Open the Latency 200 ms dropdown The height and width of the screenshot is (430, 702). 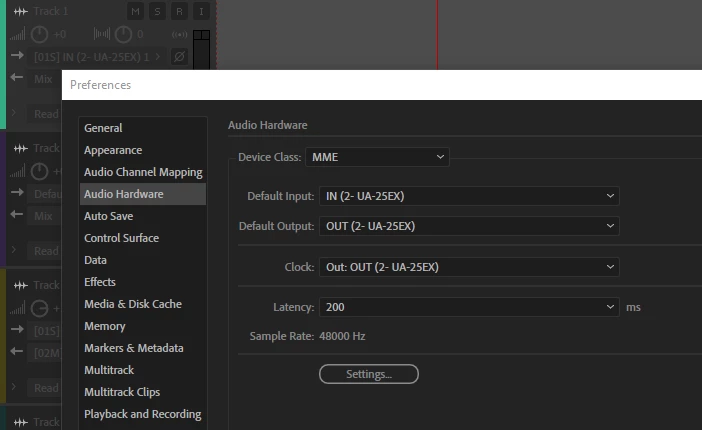click(x=469, y=307)
